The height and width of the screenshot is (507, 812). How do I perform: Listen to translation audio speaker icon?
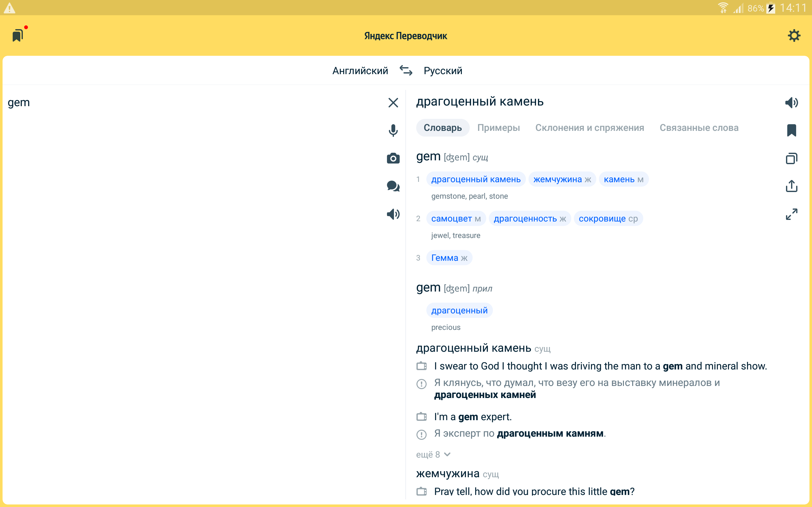(791, 103)
